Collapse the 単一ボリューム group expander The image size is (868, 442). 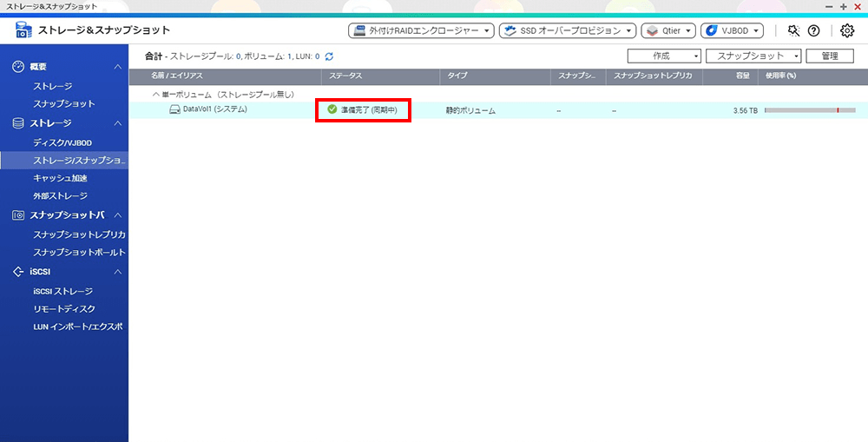coord(156,95)
